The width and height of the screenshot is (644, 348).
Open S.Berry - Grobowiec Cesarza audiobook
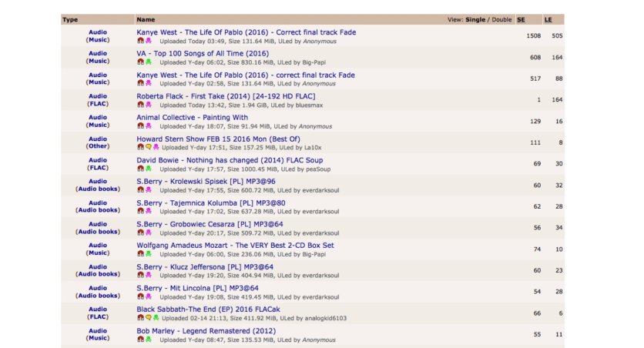210,224
